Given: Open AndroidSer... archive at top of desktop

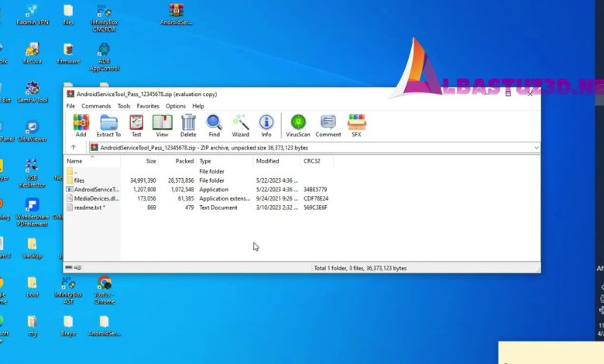Looking at the screenshot, I should click(176, 15).
